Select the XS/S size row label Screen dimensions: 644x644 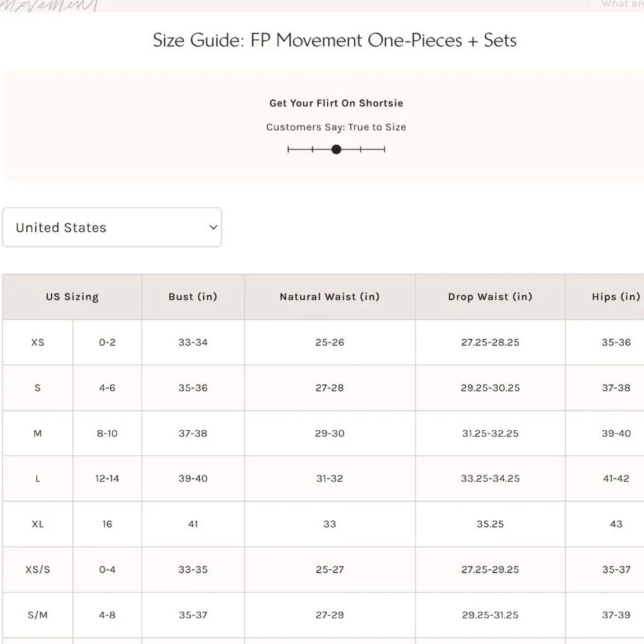click(x=38, y=570)
